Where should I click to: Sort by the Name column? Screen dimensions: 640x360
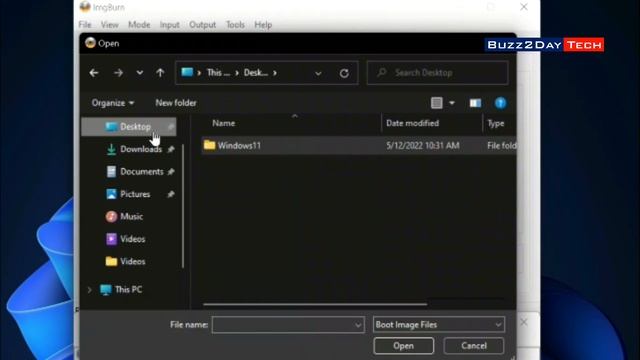tap(224, 123)
